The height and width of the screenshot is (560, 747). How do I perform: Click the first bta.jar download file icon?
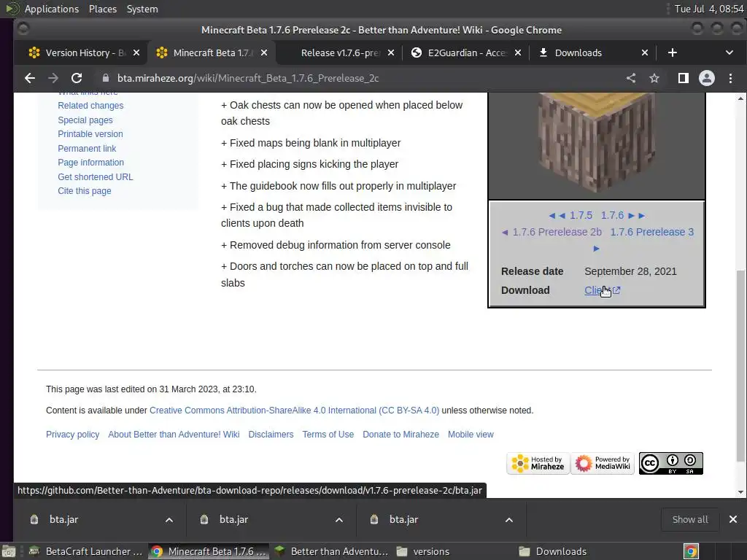pyautogui.click(x=34, y=519)
